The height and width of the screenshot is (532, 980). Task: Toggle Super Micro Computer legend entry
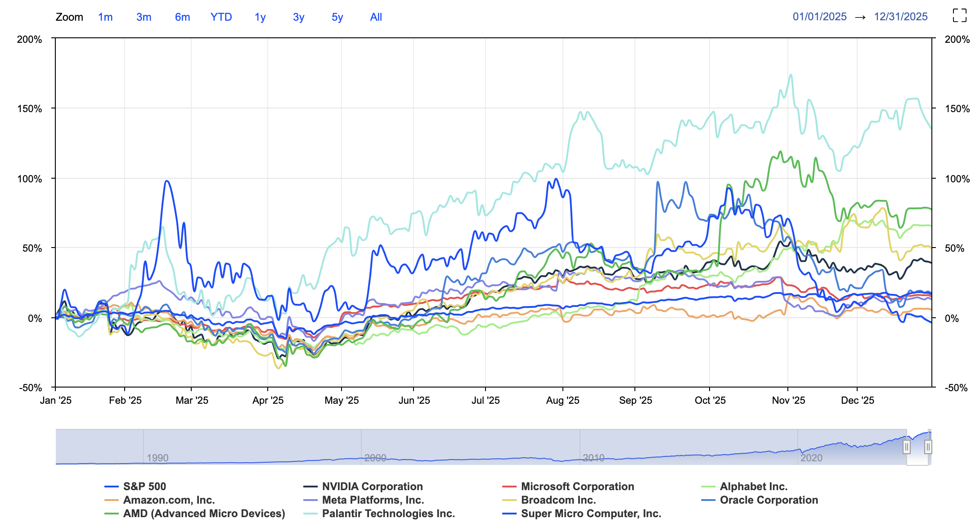[x=590, y=514]
